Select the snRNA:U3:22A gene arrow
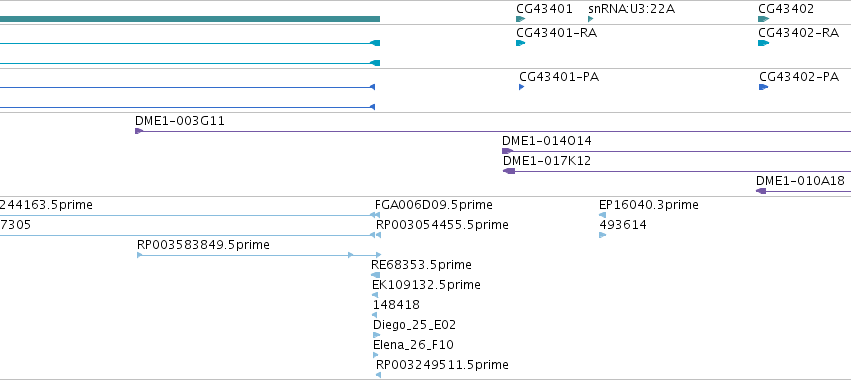The width and height of the screenshot is (851, 380). click(x=590, y=19)
